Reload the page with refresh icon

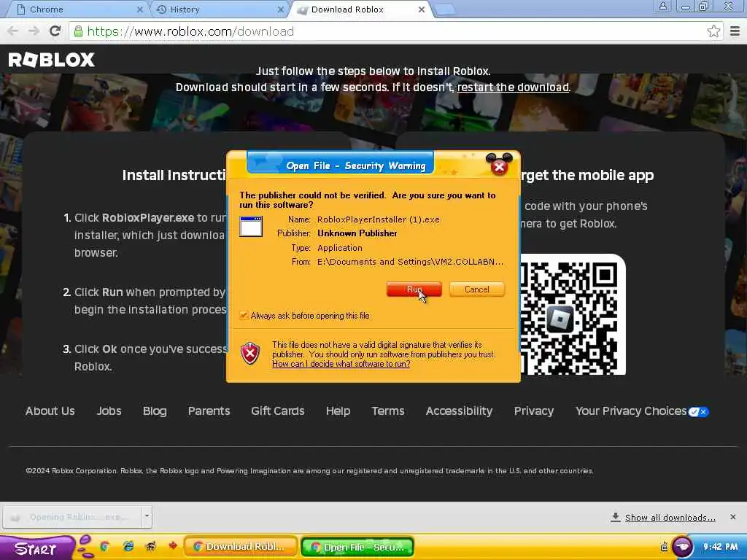55,31
